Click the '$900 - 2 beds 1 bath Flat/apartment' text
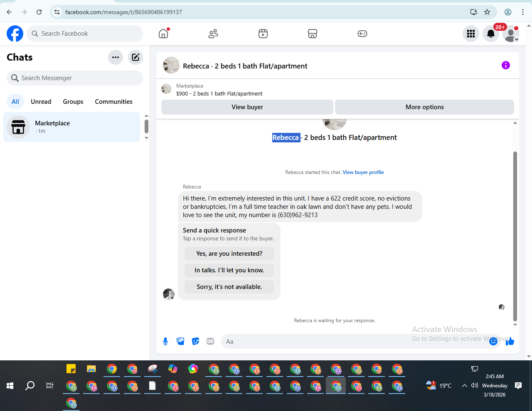This screenshot has height=411, width=532. click(219, 94)
